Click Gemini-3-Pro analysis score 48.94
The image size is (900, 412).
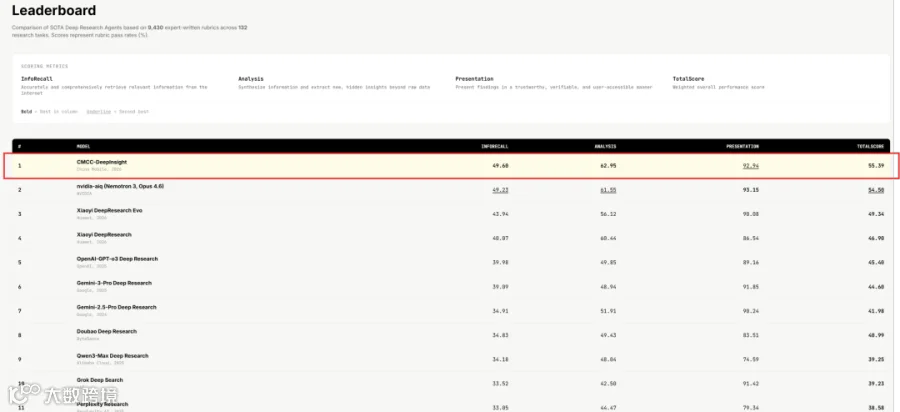coord(608,287)
